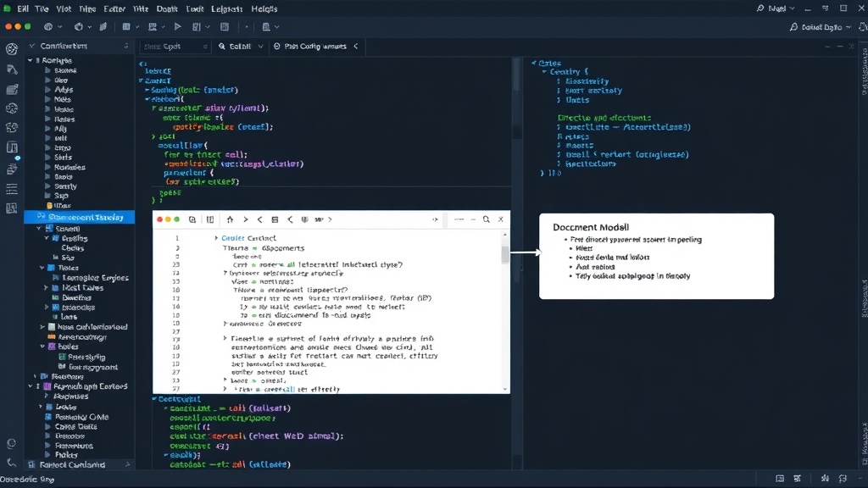Open the 'Viot' menu in menu bar
The height and width of the screenshot is (488, 868).
pyautogui.click(x=64, y=8)
